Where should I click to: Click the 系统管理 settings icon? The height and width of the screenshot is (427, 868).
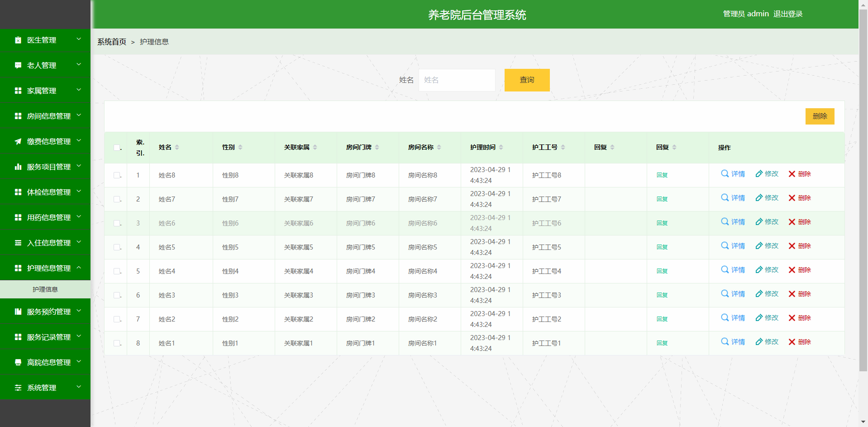pyautogui.click(x=18, y=388)
